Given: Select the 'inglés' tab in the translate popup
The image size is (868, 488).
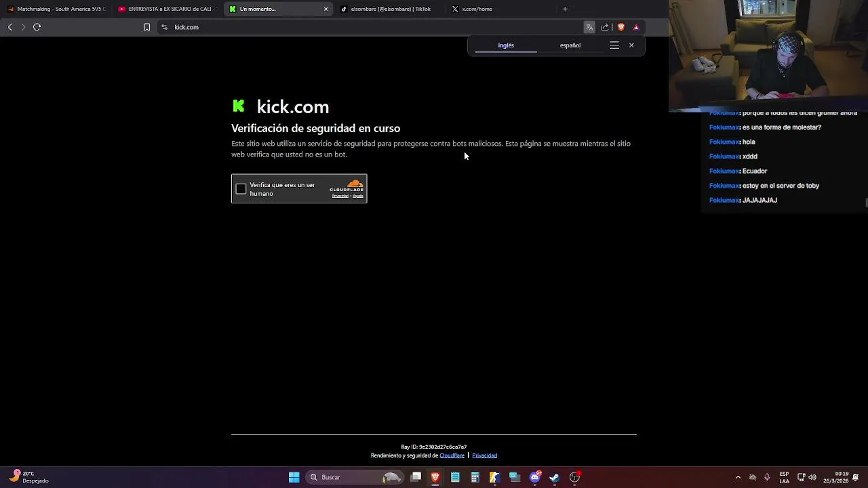Looking at the screenshot, I should 506,45.
